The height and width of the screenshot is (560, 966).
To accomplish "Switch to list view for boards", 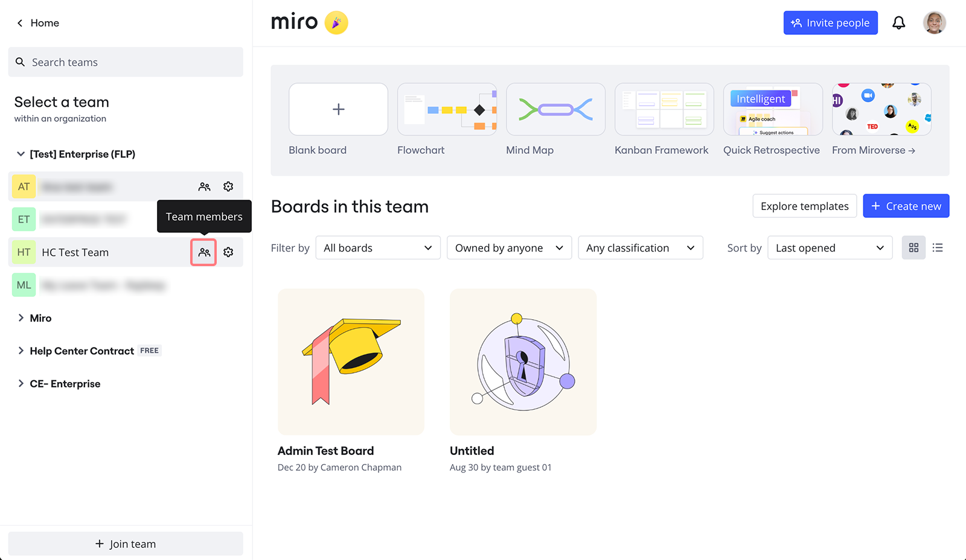I will tap(938, 247).
